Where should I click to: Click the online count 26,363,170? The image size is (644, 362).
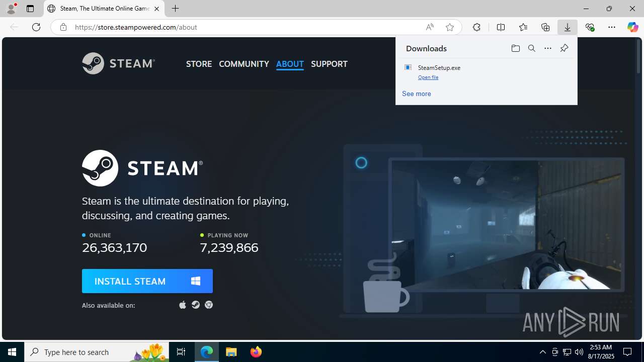(x=115, y=247)
